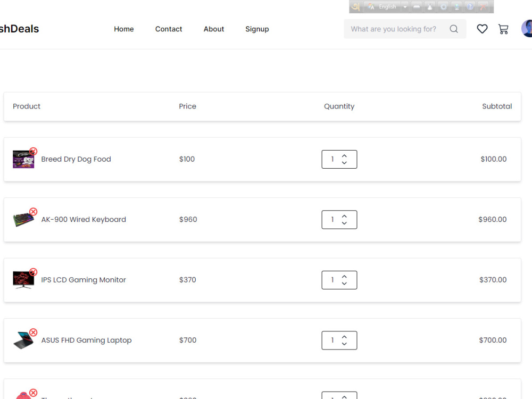Click the site logo text ending in 'shDeals'
The width and height of the screenshot is (532, 399).
point(19,29)
